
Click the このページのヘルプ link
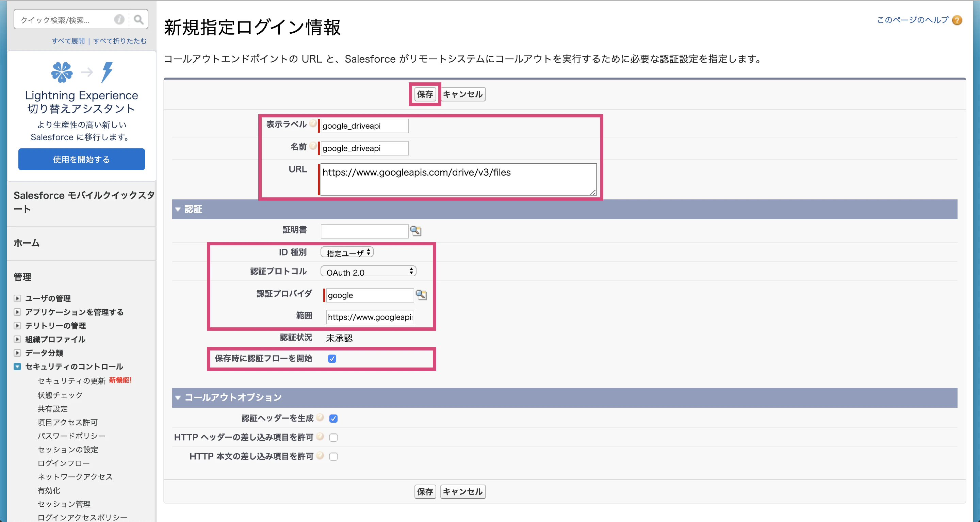click(913, 20)
